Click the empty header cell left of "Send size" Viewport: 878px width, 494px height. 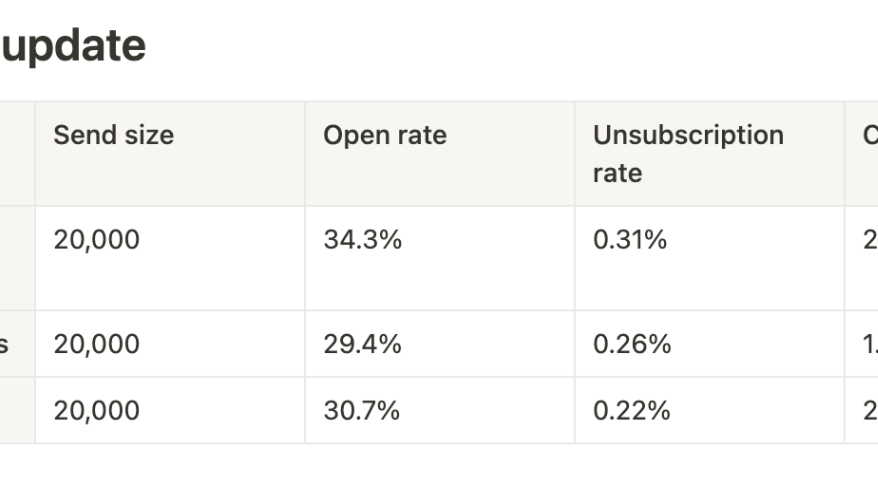coord(16,154)
